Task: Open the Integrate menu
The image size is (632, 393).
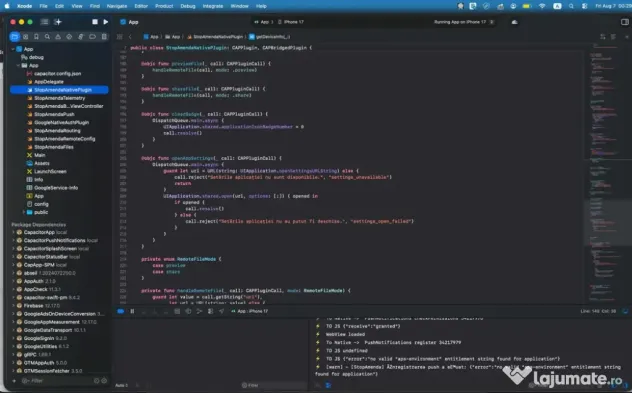Action: (x=213, y=6)
